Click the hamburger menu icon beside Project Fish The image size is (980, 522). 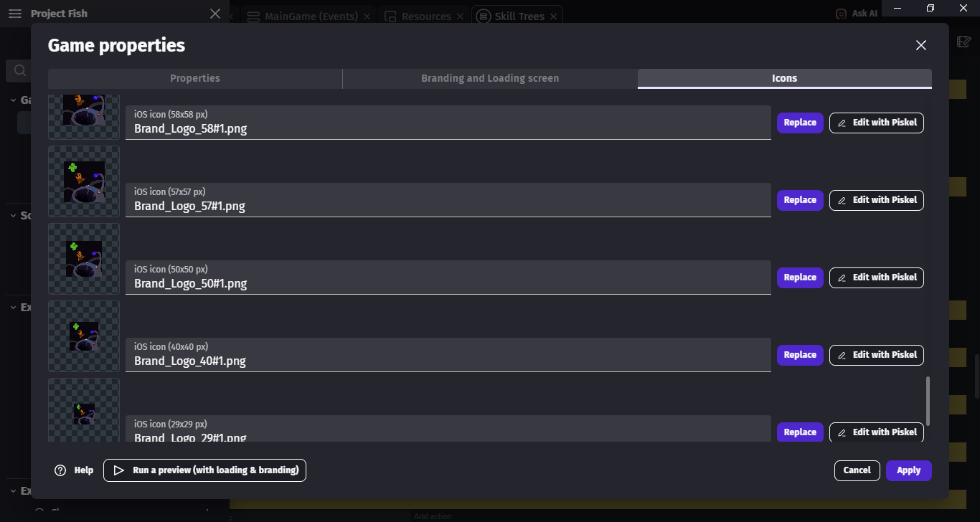click(15, 14)
